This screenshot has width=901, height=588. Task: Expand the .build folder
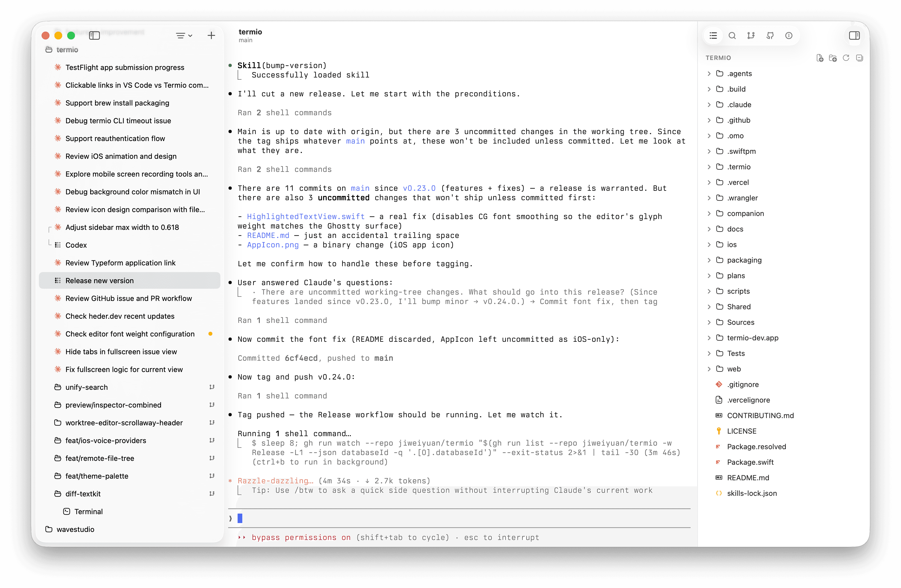[x=709, y=89]
